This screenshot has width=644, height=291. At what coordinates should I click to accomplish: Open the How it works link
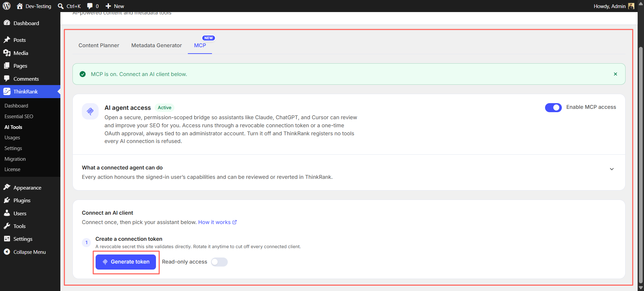coord(217,222)
